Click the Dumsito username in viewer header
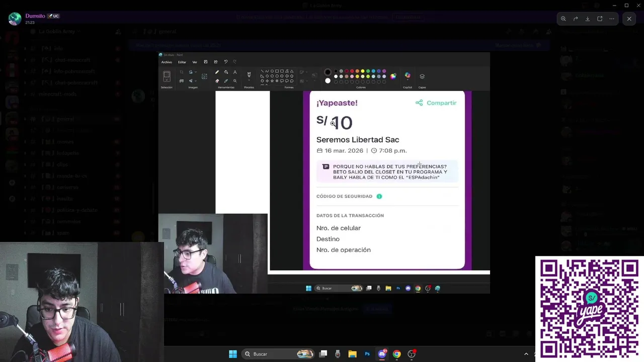The height and width of the screenshot is (362, 644). point(35,16)
